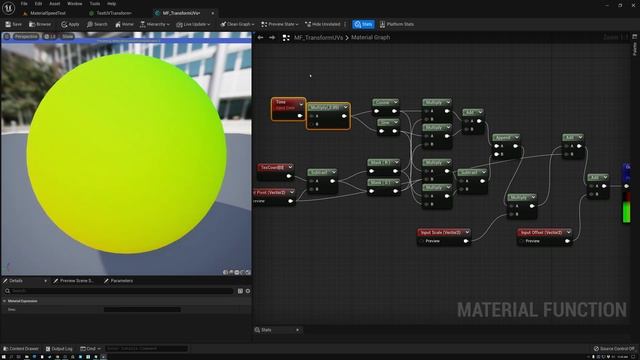Open the Help menu

point(111,4)
